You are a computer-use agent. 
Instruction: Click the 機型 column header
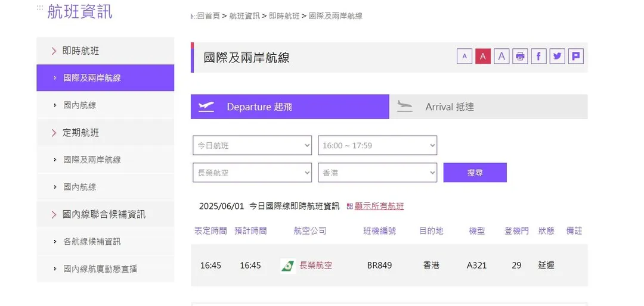point(477,231)
